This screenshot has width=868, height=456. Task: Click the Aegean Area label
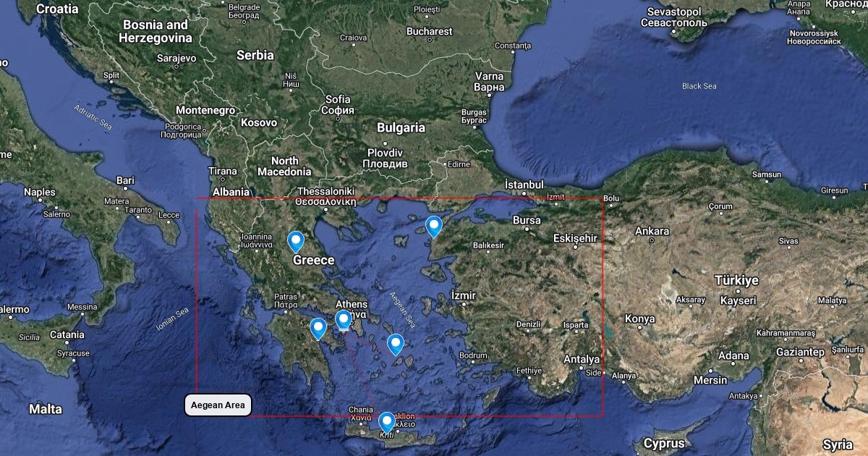[218, 405]
